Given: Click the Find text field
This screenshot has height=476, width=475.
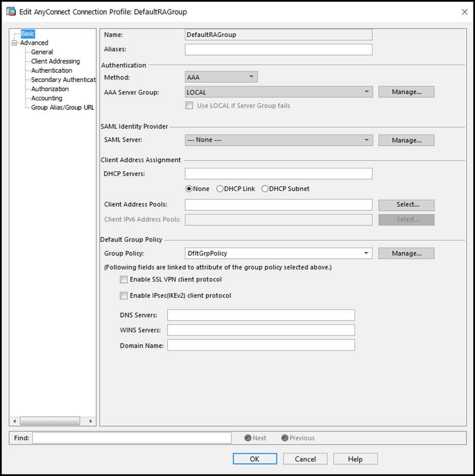Looking at the screenshot, I should [x=132, y=438].
